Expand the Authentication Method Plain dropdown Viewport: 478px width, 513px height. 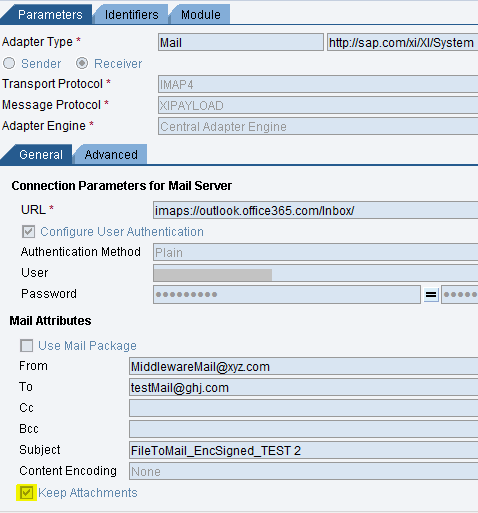pyautogui.click(x=316, y=252)
